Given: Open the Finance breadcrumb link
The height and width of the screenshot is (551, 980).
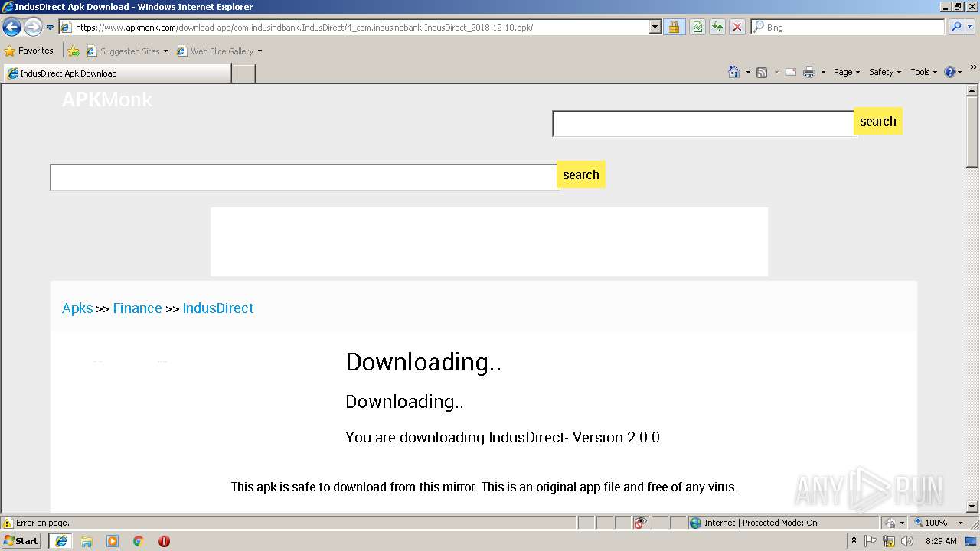Looking at the screenshot, I should point(138,308).
